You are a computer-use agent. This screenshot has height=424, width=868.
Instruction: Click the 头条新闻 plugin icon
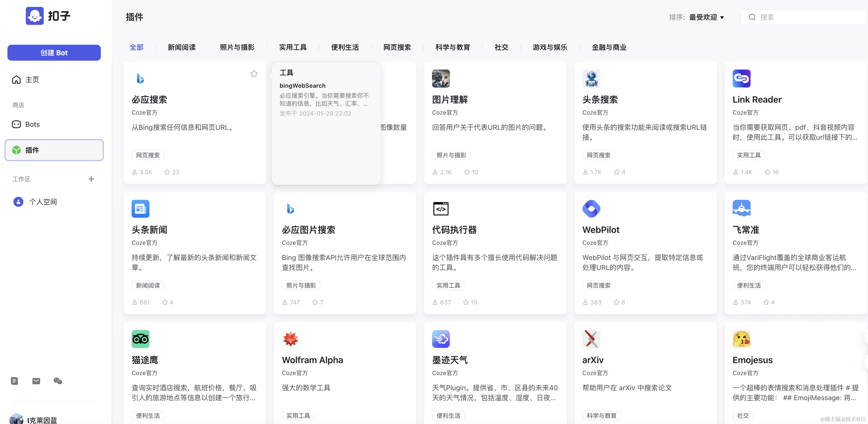coord(141,209)
